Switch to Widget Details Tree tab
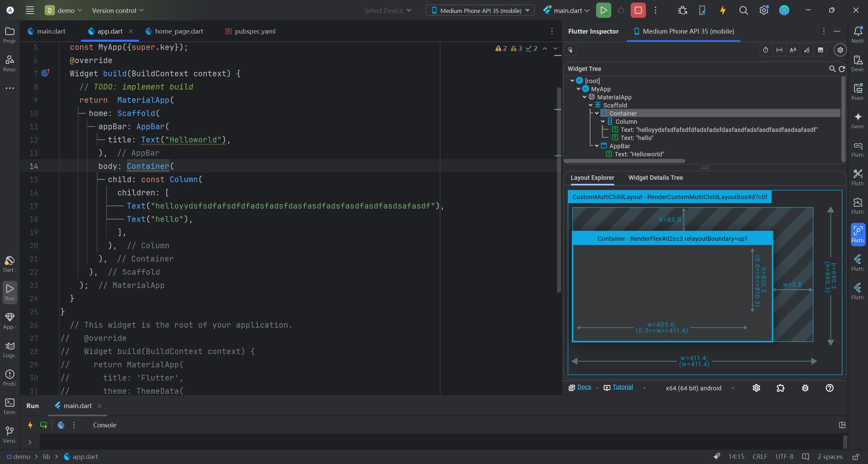This screenshot has width=868, height=464. [655, 178]
